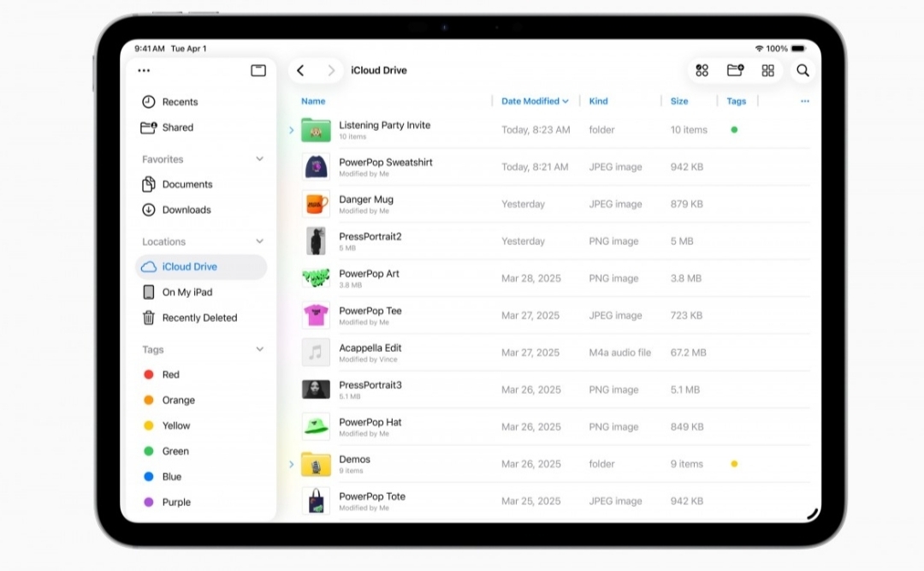Open Recently Deleted location

tap(200, 318)
